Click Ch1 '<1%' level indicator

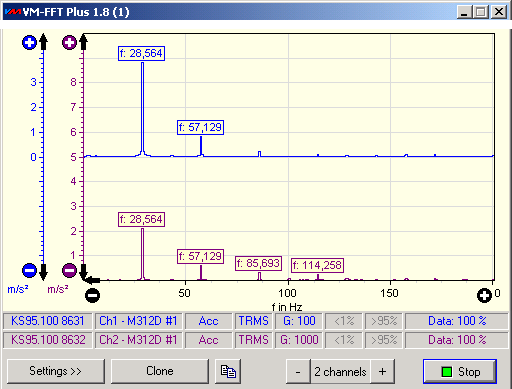pos(344,321)
